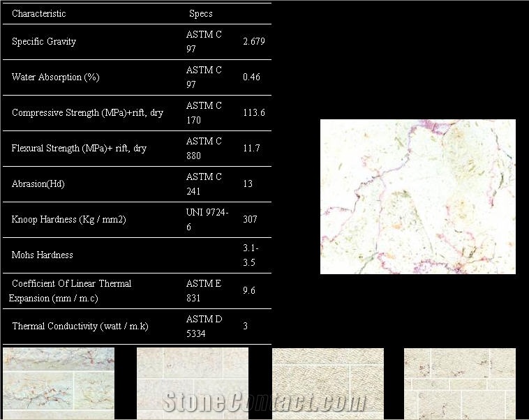Click the value '11.7'

pos(251,148)
